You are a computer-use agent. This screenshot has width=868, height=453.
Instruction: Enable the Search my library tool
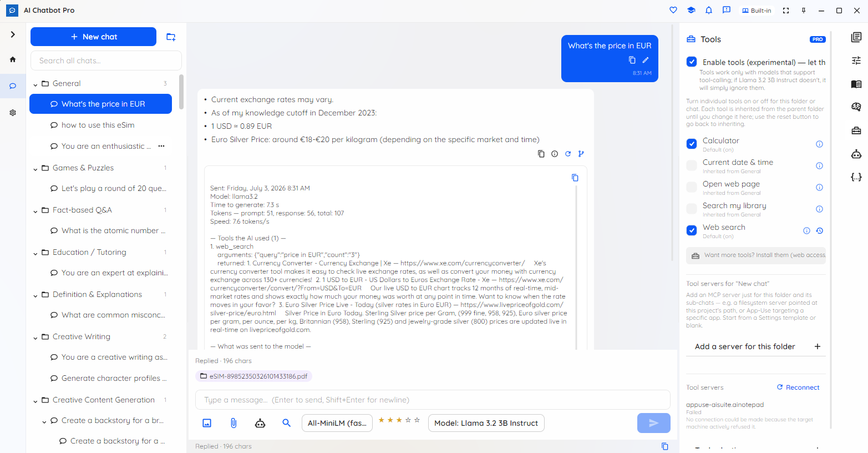(x=692, y=209)
